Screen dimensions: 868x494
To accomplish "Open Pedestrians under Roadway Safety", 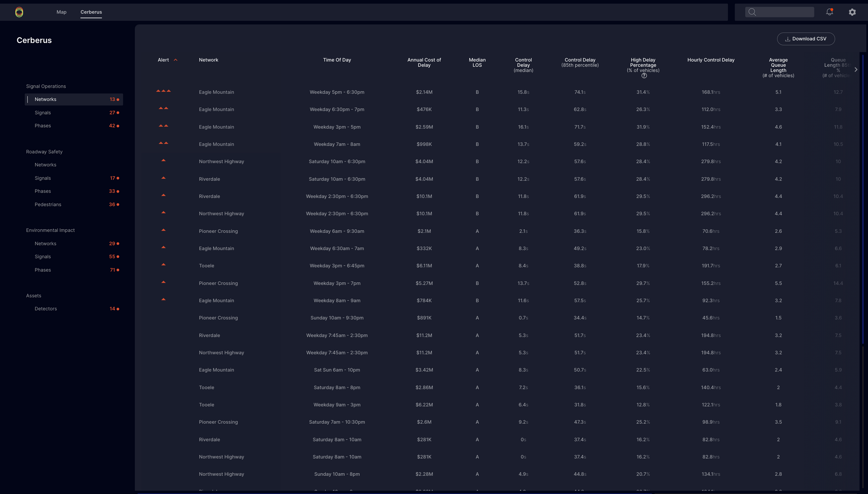I will coord(48,205).
